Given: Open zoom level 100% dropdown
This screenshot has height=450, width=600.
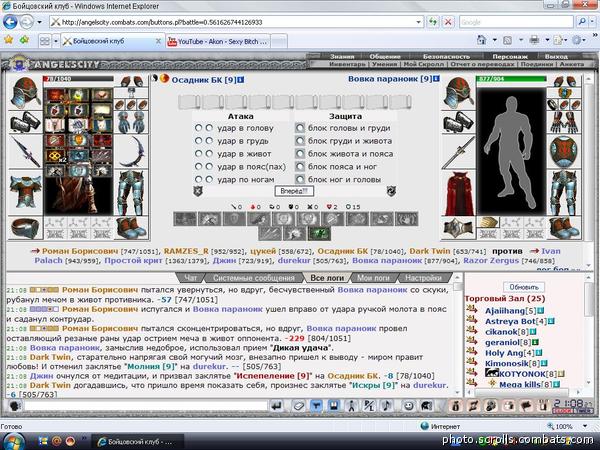Looking at the screenshot, I should coord(585,426).
